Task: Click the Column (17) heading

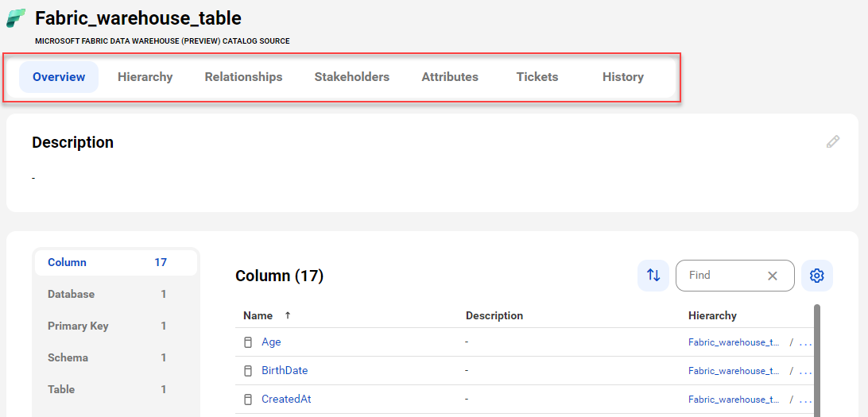Action: (x=279, y=276)
